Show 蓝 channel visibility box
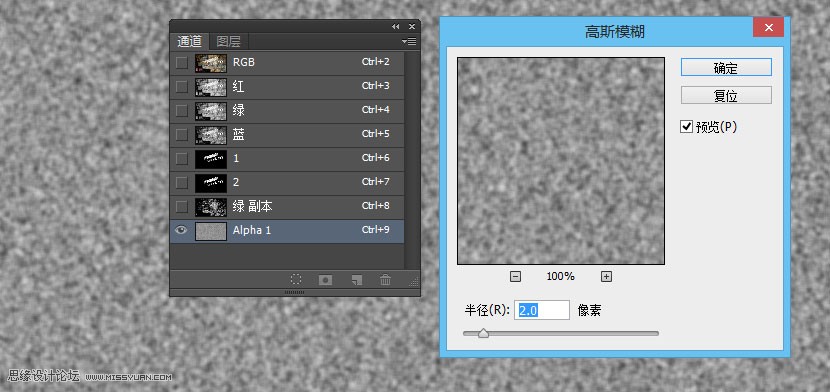This screenshot has width=830, height=392. pos(182,134)
